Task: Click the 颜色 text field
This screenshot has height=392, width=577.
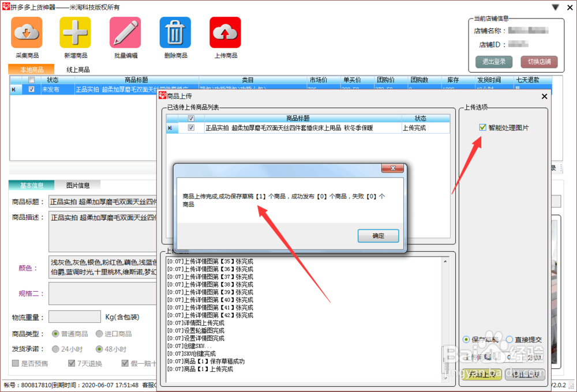Action: tap(103, 267)
